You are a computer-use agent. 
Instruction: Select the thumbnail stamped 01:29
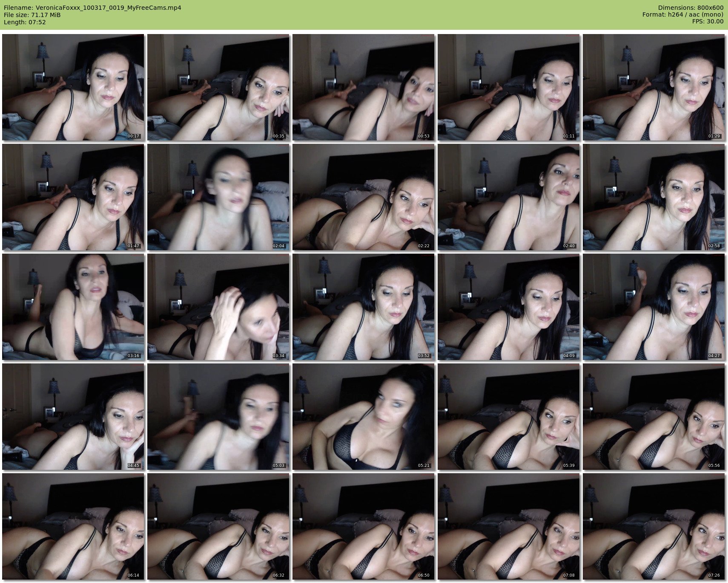[654, 87]
